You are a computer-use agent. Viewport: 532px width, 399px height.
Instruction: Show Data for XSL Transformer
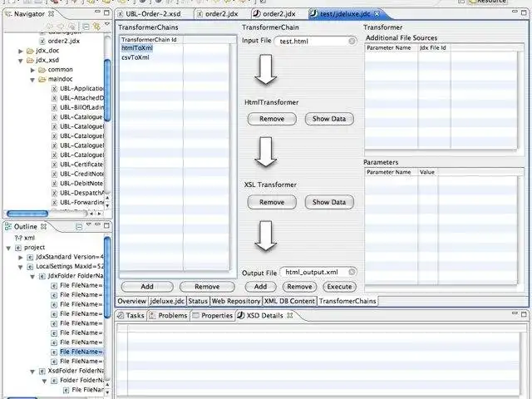(x=329, y=202)
